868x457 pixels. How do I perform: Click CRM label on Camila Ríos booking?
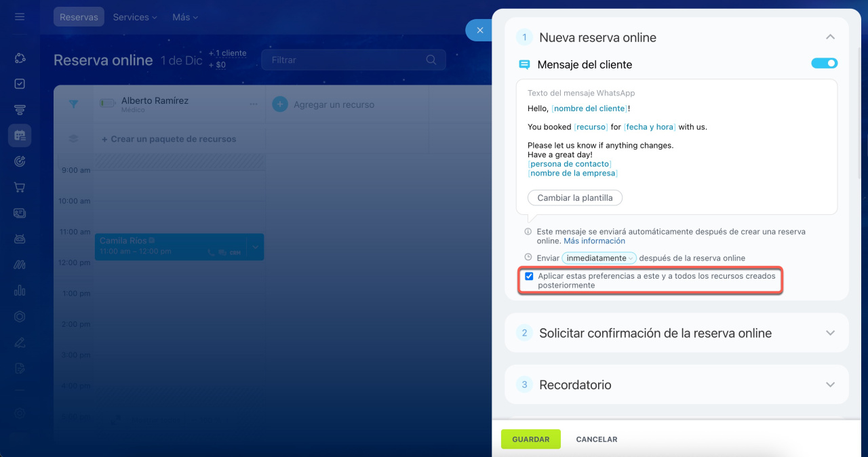click(x=235, y=252)
